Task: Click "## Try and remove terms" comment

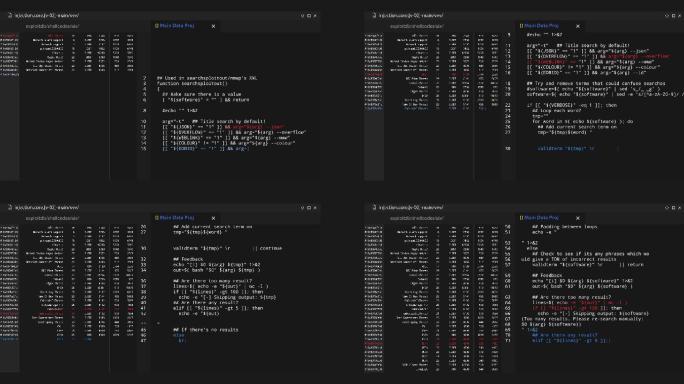Action: click(596, 83)
